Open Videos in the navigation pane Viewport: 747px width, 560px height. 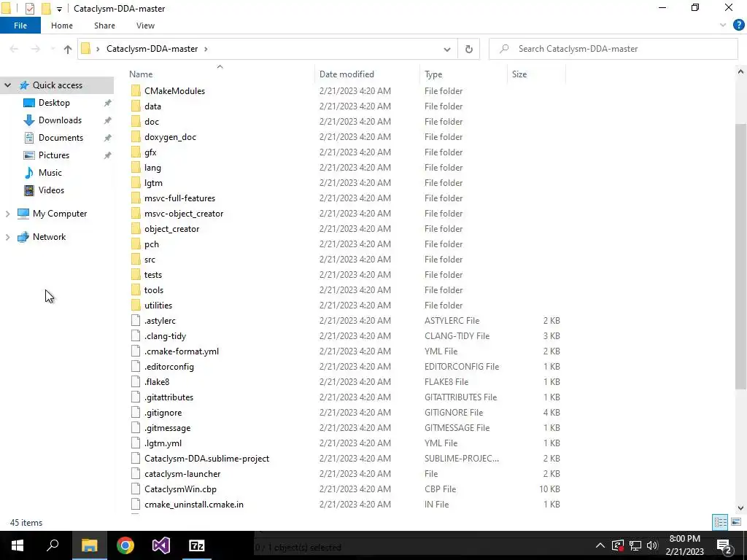pyautogui.click(x=51, y=190)
